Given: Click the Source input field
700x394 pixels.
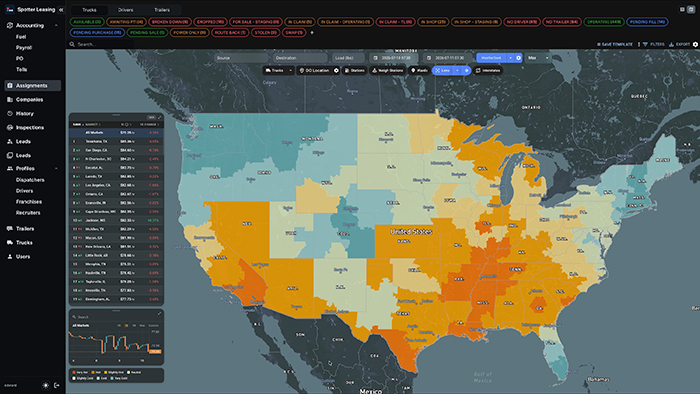Looking at the screenshot, I should [x=241, y=58].
